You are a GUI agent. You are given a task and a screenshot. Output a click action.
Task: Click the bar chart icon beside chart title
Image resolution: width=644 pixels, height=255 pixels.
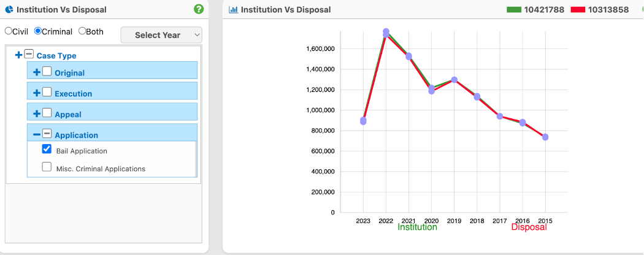click(x=233, y=10)
